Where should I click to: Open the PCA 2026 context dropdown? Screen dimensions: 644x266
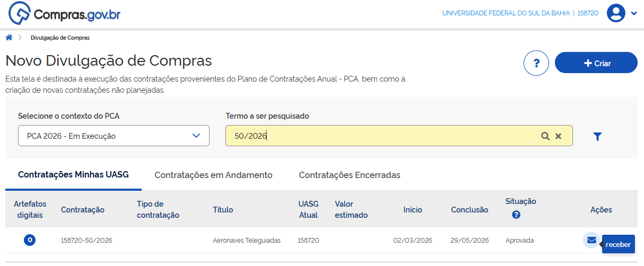click(114, 136)
